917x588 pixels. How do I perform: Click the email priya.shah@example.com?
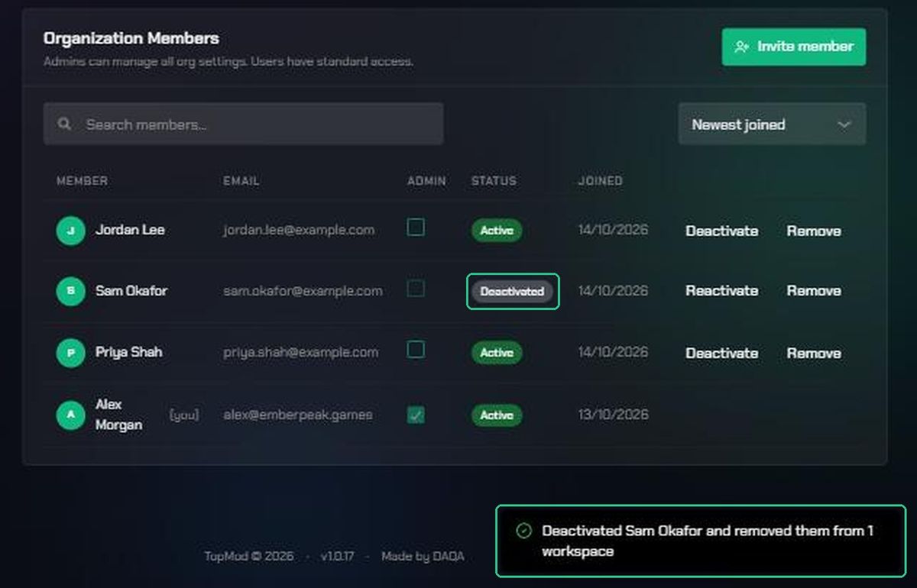(301, 352)
